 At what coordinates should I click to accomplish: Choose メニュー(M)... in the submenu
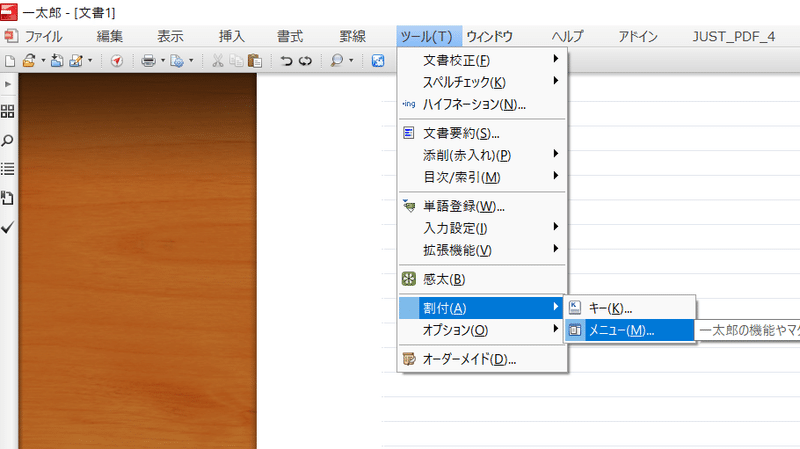pos(630,330)
